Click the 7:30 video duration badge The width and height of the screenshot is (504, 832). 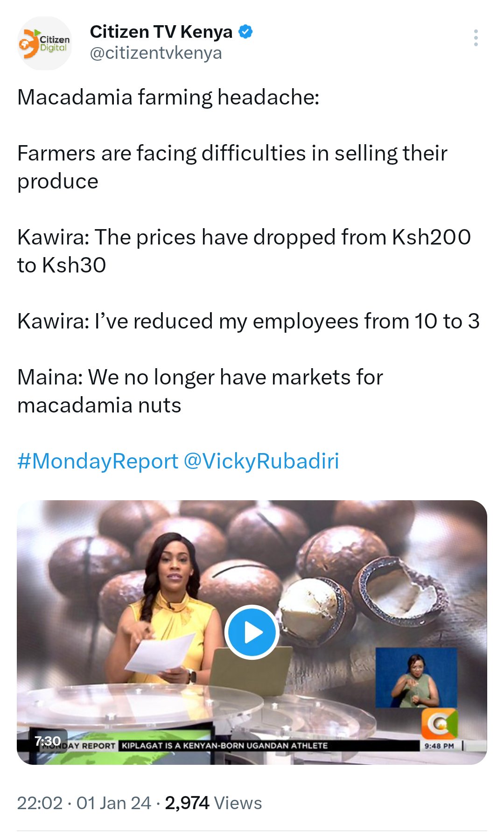[x=48, y=741]
